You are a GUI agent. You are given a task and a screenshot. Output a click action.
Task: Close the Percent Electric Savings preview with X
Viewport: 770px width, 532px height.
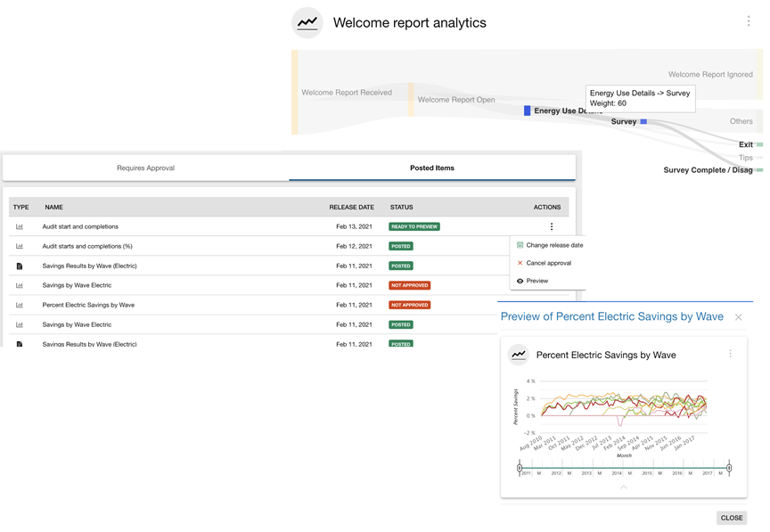738,317
